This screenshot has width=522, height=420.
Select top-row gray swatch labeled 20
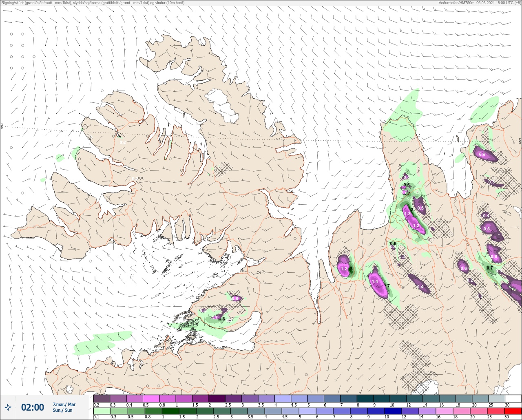click(x=480, y=398)
